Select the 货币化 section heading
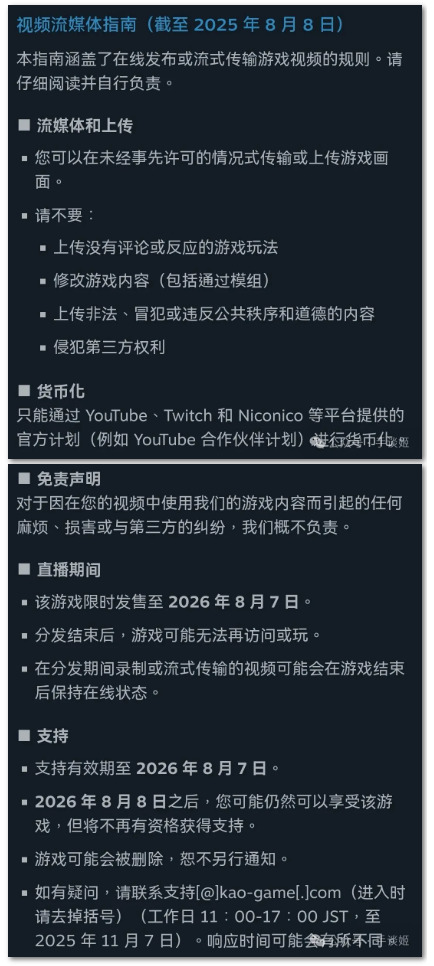434x966 pixels. pos(60,391)
